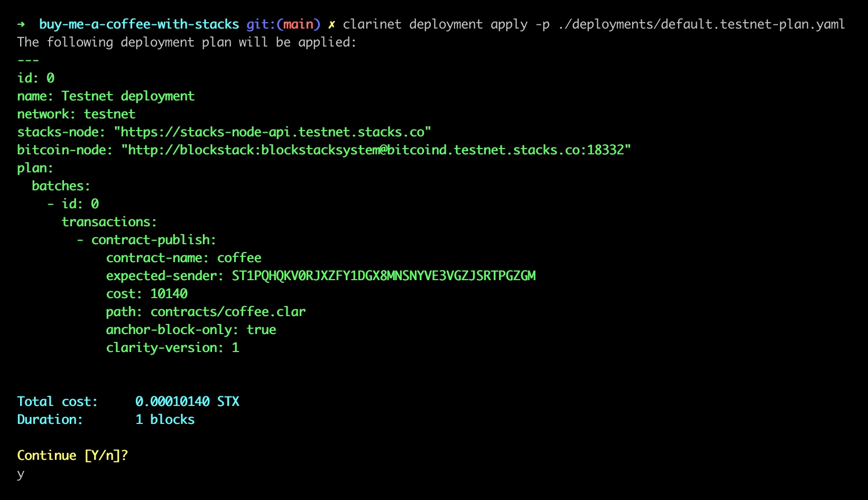Click the contract-name value 'coffee'
Image resolution: width=868 pixels, height=500 pixels.
tap(239, 258)
